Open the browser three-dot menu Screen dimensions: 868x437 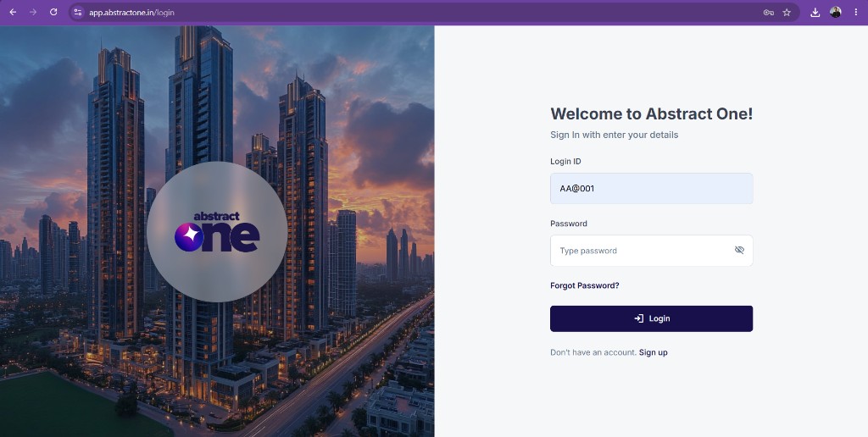[856, 12]
